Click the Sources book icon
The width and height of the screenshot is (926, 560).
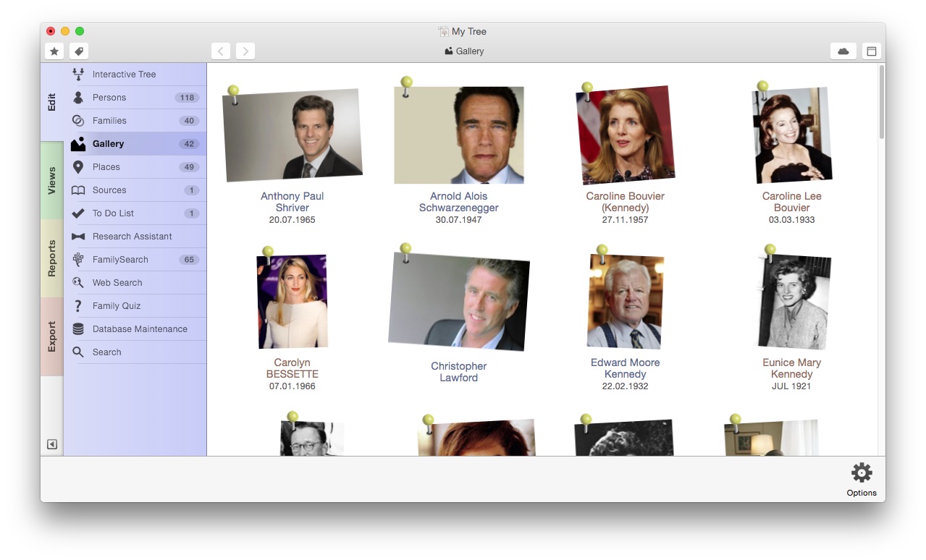coord(78,190)
